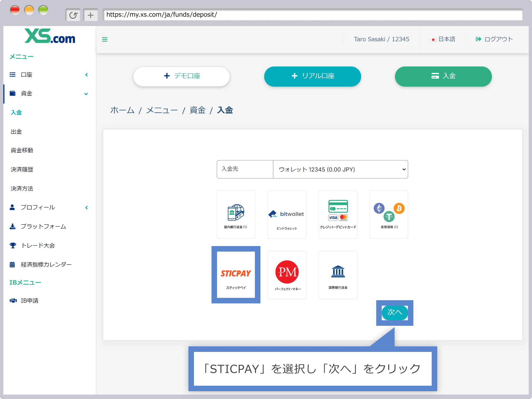Image resolution: width=532 pixels, height=399 pixels.
Task: Click the リアル口座 button
Action: (313, 76)
